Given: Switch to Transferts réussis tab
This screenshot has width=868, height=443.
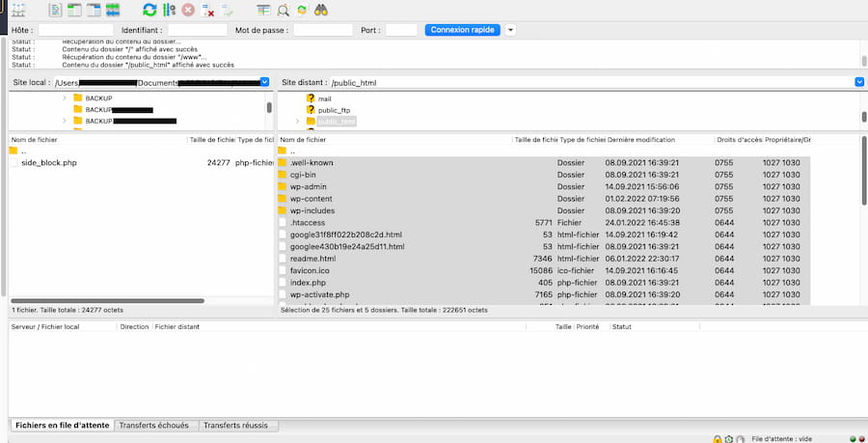Looking at the screenshot, I should click(x=235, y=426).
